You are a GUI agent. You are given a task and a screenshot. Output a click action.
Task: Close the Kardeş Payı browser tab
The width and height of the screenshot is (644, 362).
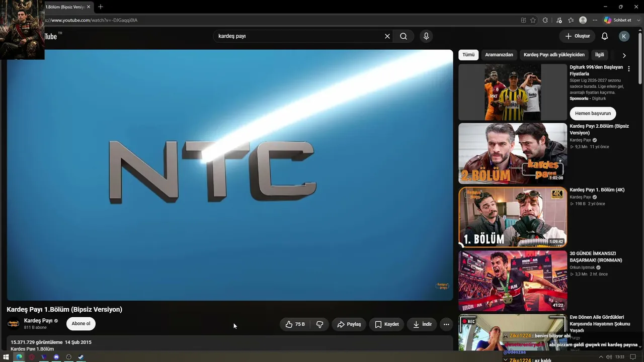[88, 7]
